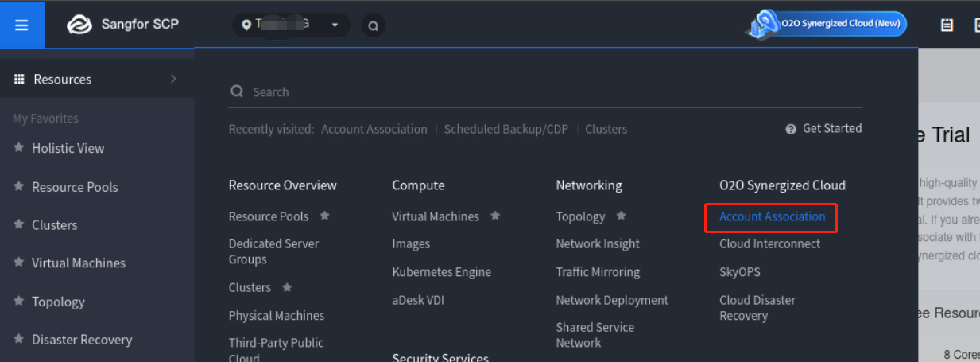Open recently visited Scheduled Backup/CDP

point(506,129)
